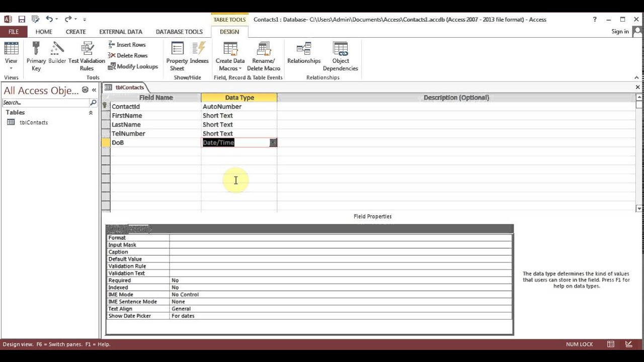
Task: Select the ContactId row selector with key
Action: 106,107
